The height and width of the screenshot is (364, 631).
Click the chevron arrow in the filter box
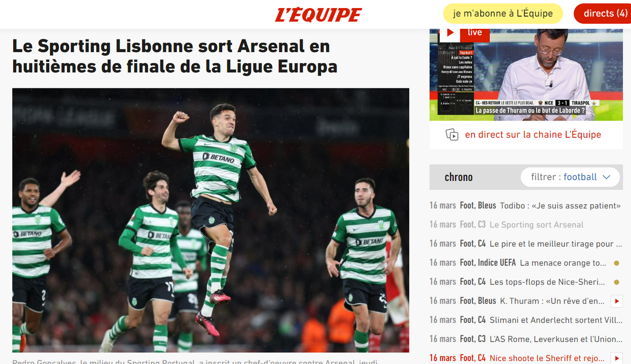[x=607, y=177]
